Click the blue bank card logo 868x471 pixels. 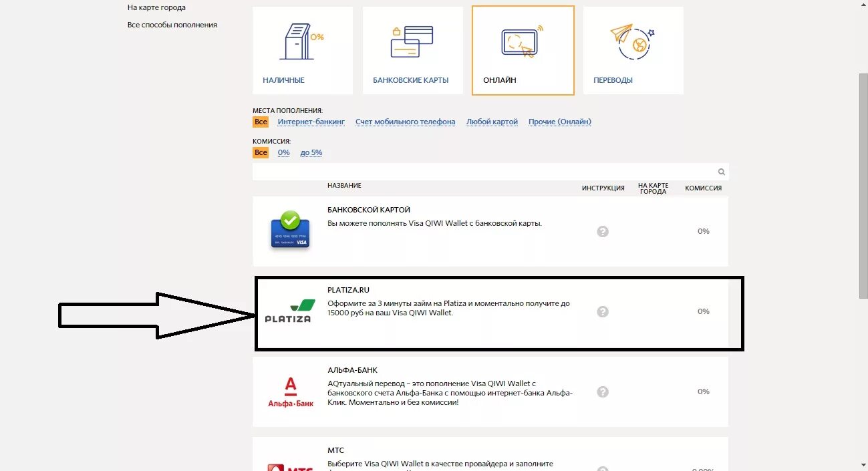(290, 230)
